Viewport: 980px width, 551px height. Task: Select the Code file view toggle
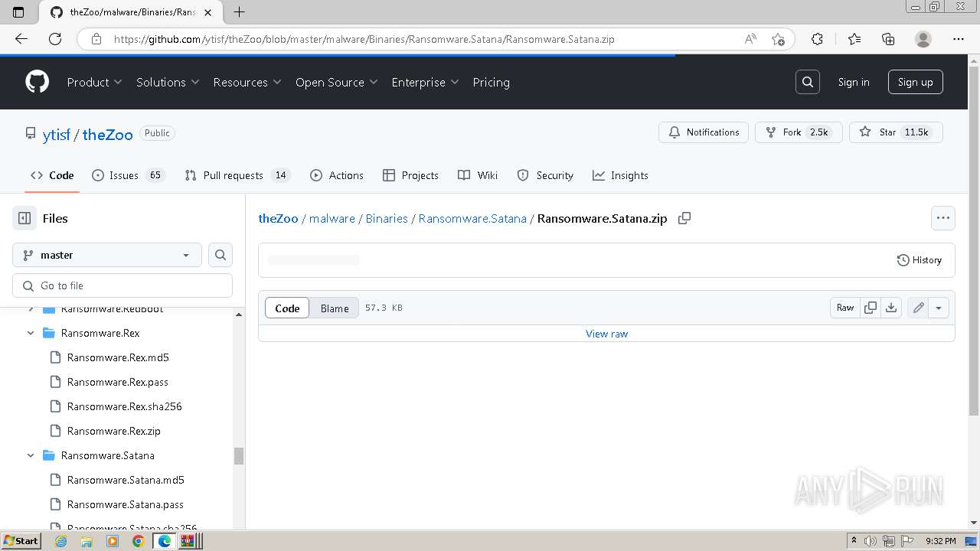click(x=287, y=308)
